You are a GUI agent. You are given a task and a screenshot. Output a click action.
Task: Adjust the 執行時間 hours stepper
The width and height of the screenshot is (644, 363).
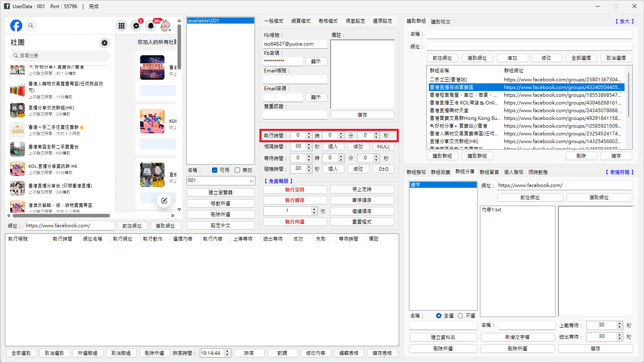click(309, 135)
